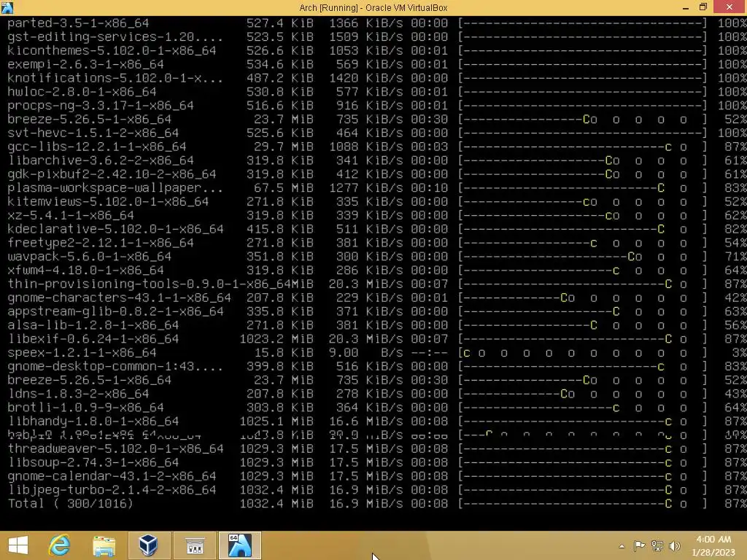The width and height of the screenshot is (747, 560).
Task: Open the Windows Start button
Action: pos(18,545)
